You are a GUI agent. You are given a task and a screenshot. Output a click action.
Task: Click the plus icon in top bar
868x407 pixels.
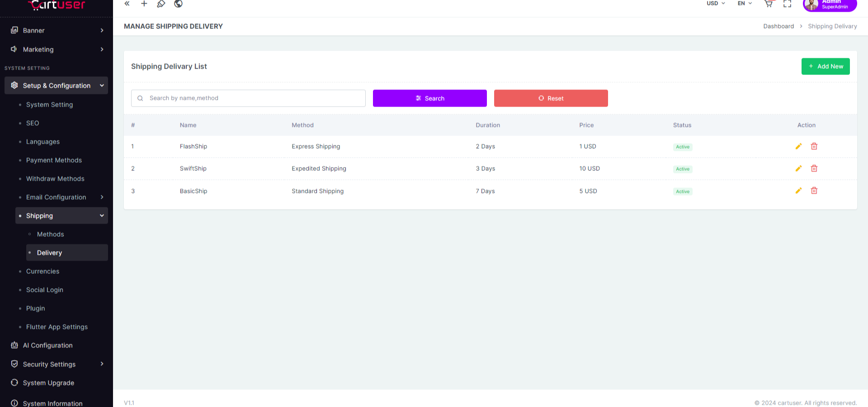pyautogui.click(x=144, y=4)
